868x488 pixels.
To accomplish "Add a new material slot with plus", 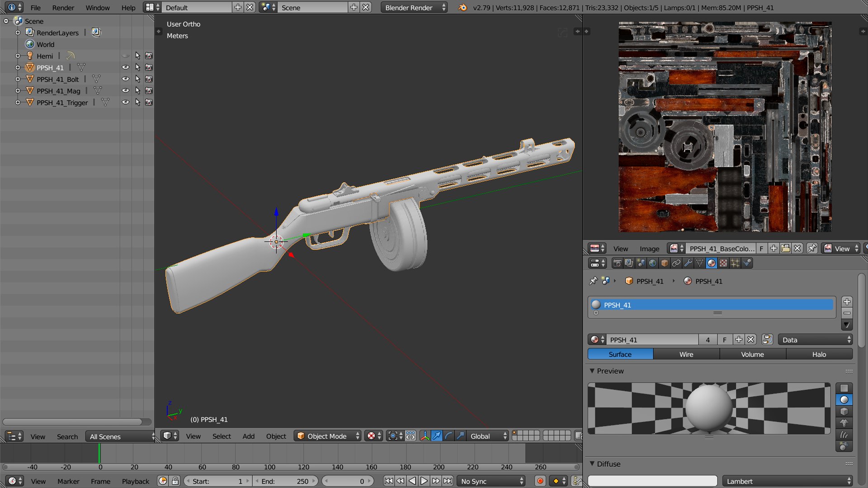I will [847, 302].
